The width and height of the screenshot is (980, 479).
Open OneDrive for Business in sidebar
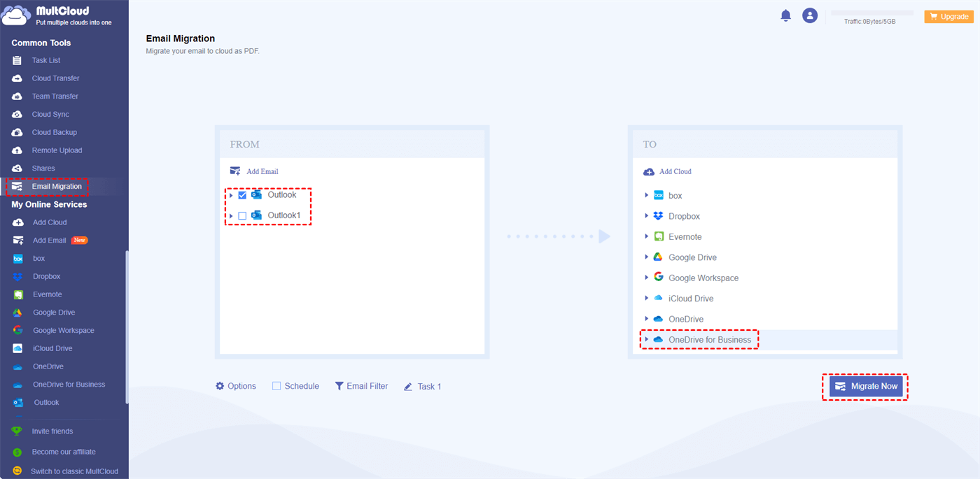[69, 385]
